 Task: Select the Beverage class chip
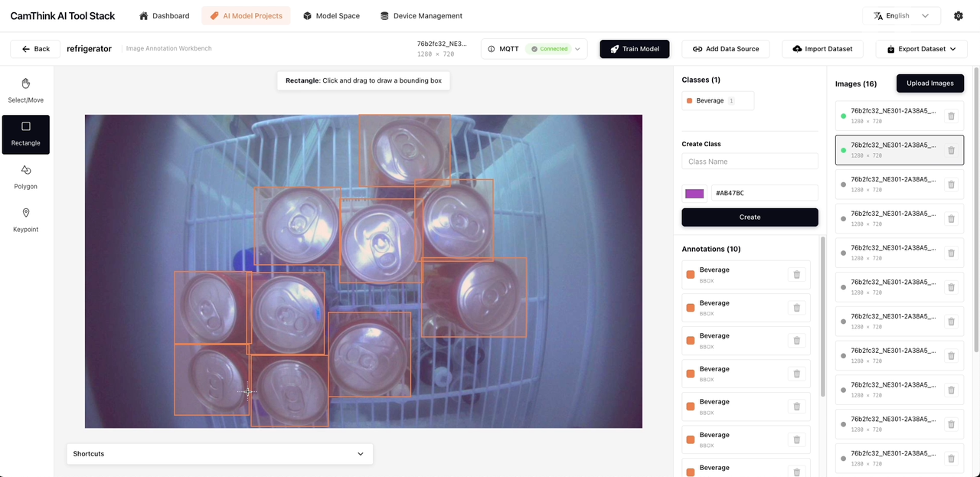(x=717, y=101)
